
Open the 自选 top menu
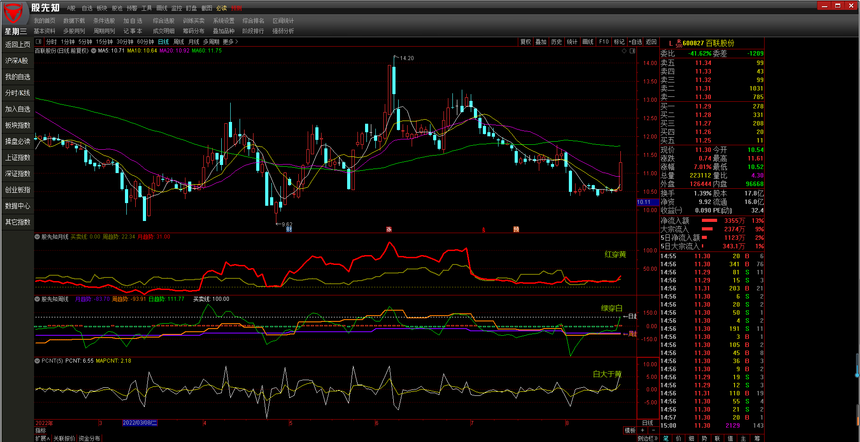point(87,8)
